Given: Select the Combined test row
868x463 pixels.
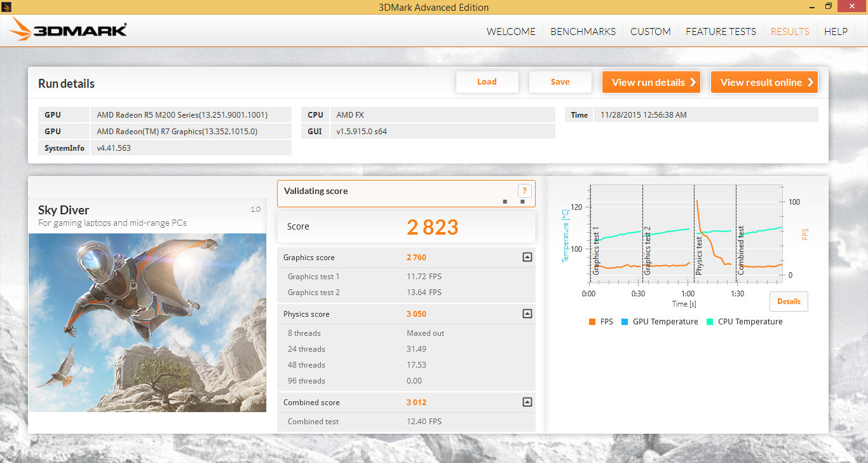Looking at the screenshot, I should pyautogui.click(x=406, y=422).
